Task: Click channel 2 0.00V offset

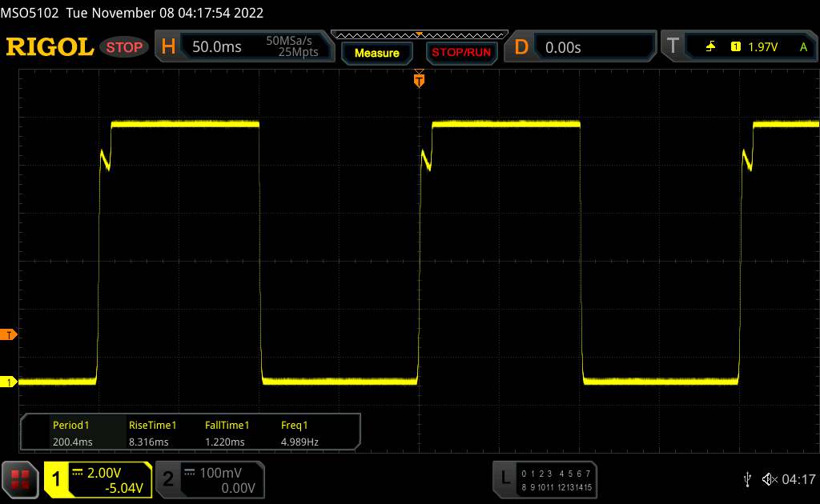Action: coord(238,488)
